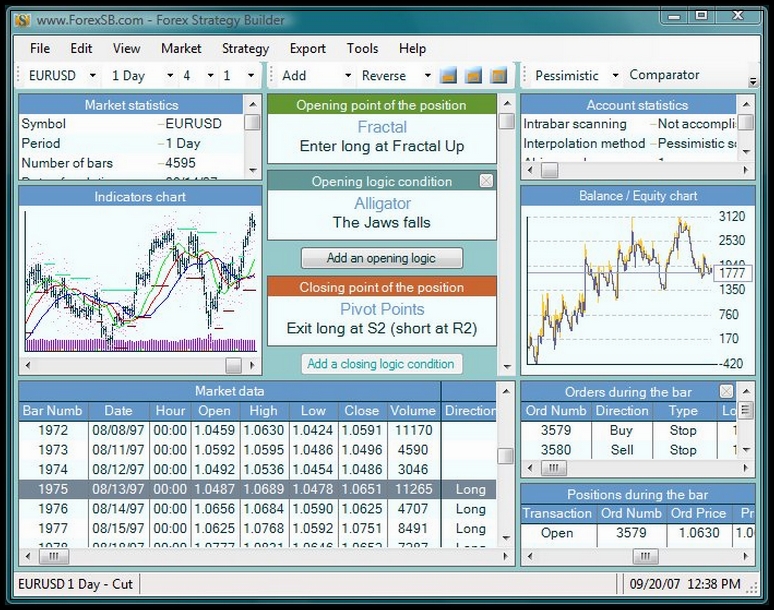
Task: Click the bordered chart icon before Pessimistic
Action: pyautogui.click(x=499, y=76)
